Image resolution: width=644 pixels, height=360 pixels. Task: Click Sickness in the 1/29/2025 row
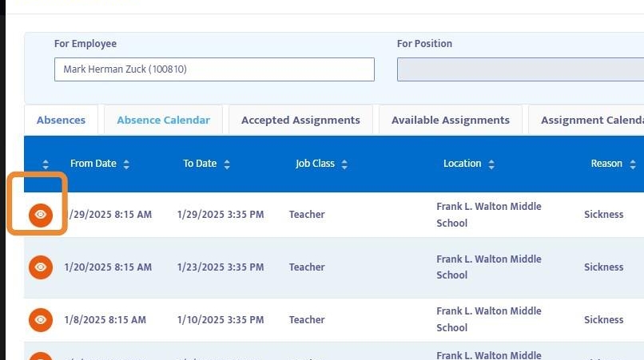(x=604, y=214)
